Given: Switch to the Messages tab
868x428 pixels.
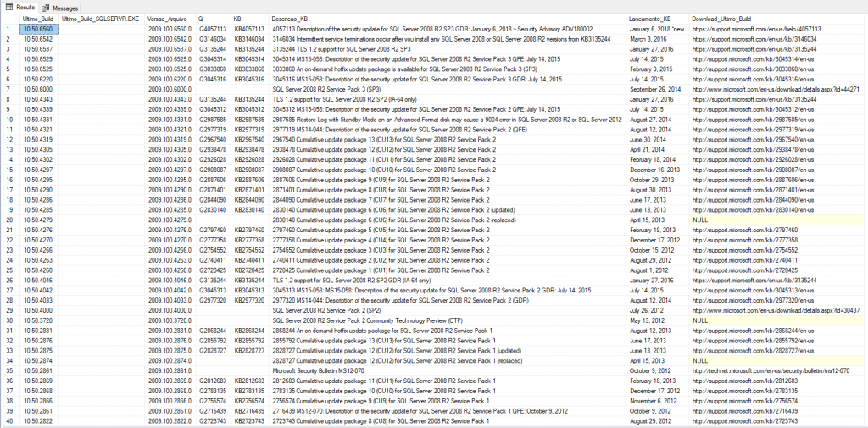Looking at the screenshot, I should click(64, 6).
